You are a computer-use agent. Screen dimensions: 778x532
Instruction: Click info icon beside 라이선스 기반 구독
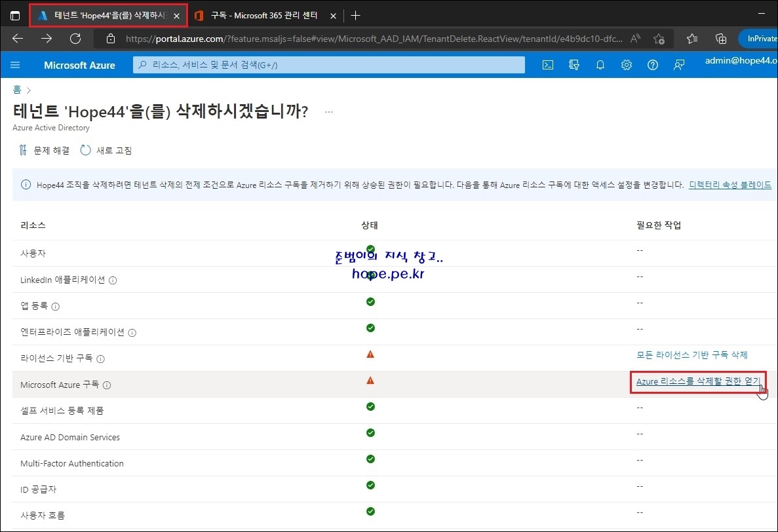tap(101, 359)
